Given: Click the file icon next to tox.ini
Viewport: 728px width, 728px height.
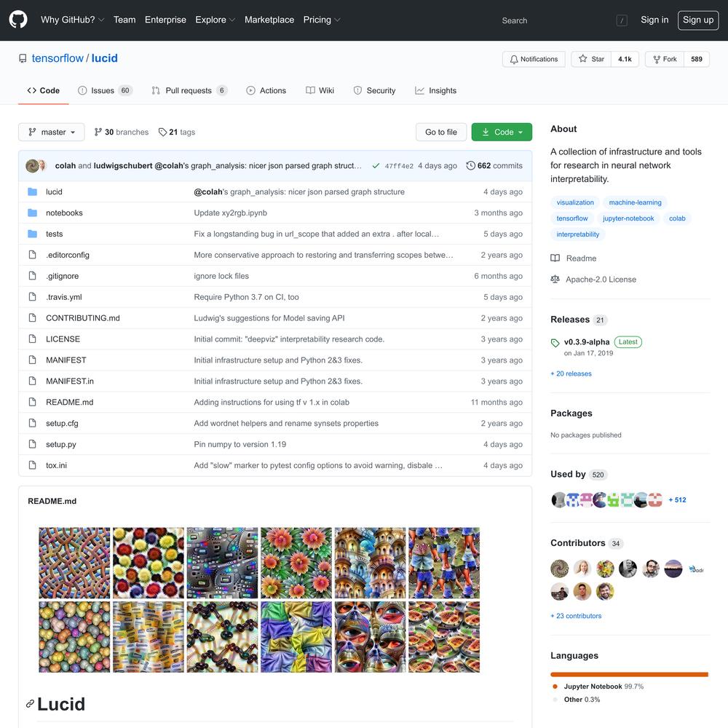Looking at the screenshot, I should point(32,464).
